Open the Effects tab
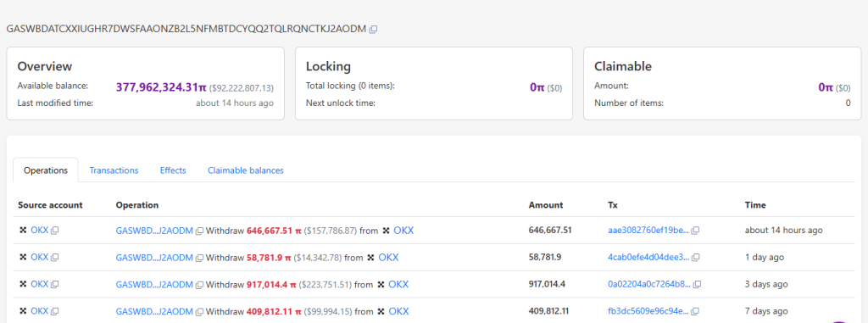This screenshot has height=323, width=868. [x=173, y=170]
